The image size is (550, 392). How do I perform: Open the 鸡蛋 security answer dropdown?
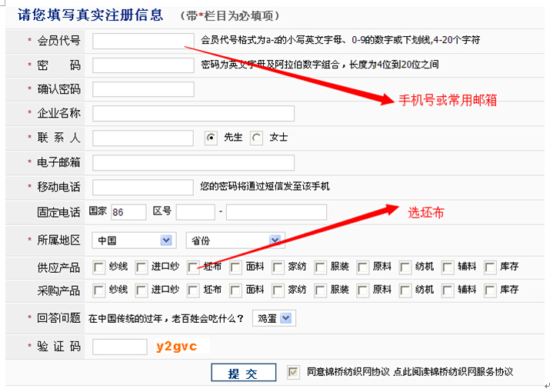[x=274, y=317]
